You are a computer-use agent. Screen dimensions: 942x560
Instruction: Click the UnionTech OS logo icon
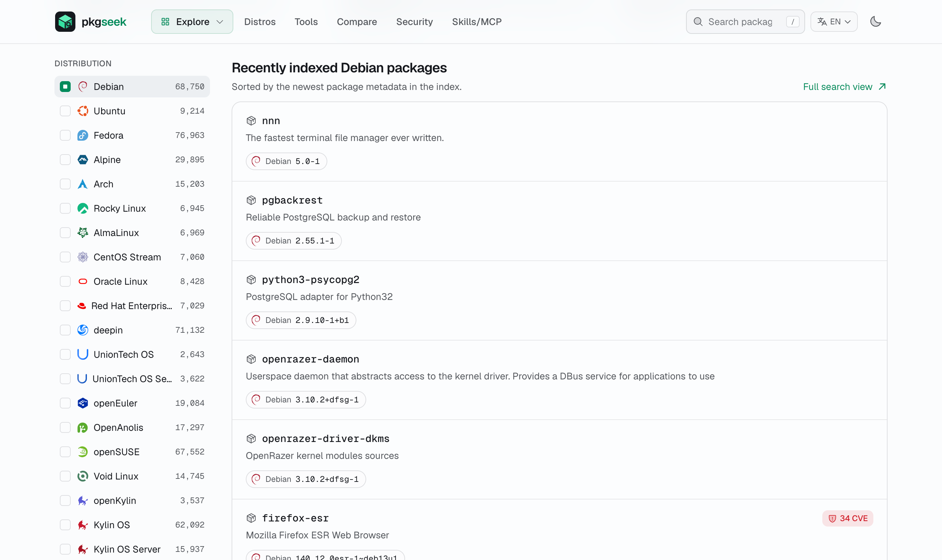click(83, 354)
